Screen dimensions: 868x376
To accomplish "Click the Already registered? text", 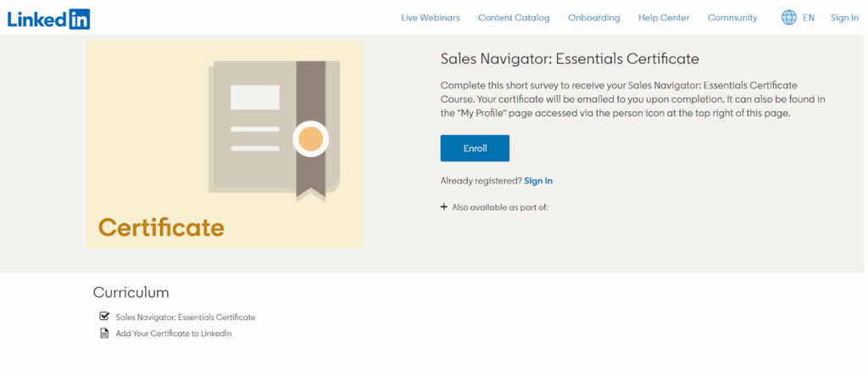I will click(481, 181).
